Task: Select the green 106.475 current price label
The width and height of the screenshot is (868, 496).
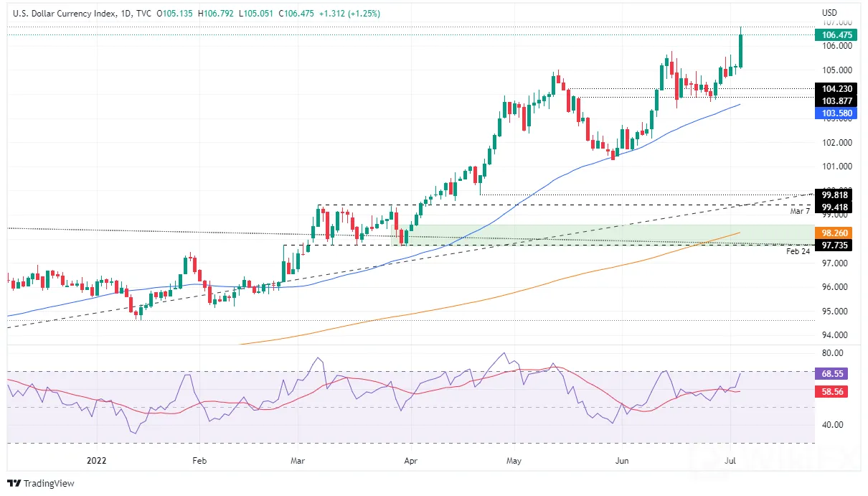Action: [836, 34]
